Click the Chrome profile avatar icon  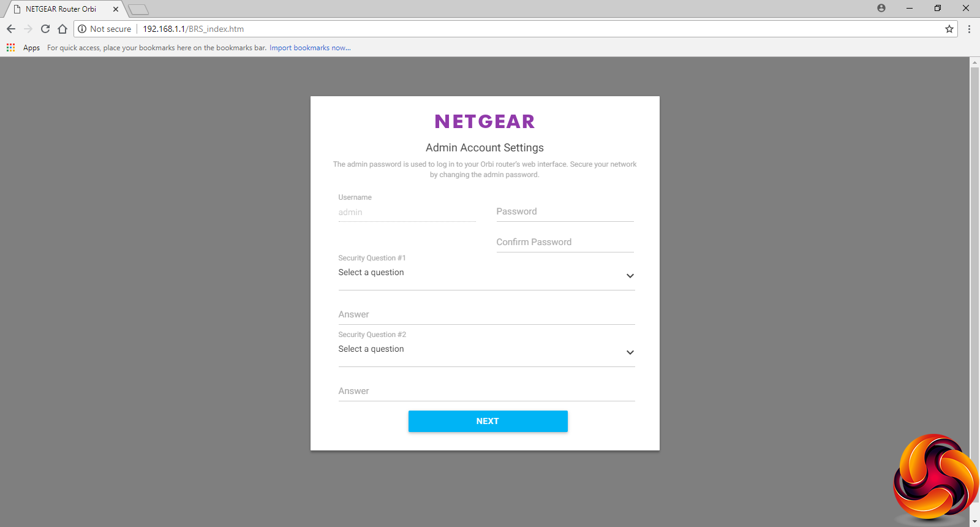coord(881,9)
